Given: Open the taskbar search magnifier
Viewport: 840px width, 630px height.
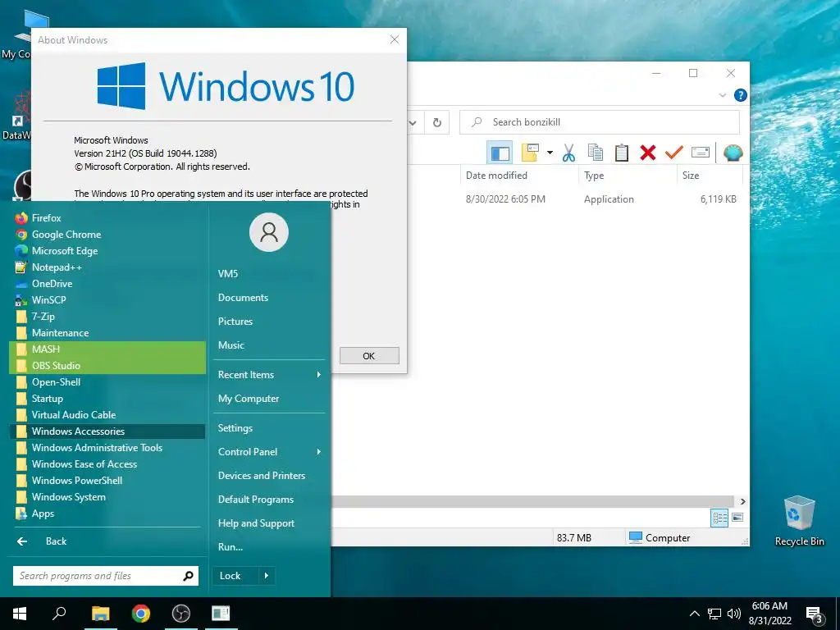Looking at the screenshot, I should point(59,614).
